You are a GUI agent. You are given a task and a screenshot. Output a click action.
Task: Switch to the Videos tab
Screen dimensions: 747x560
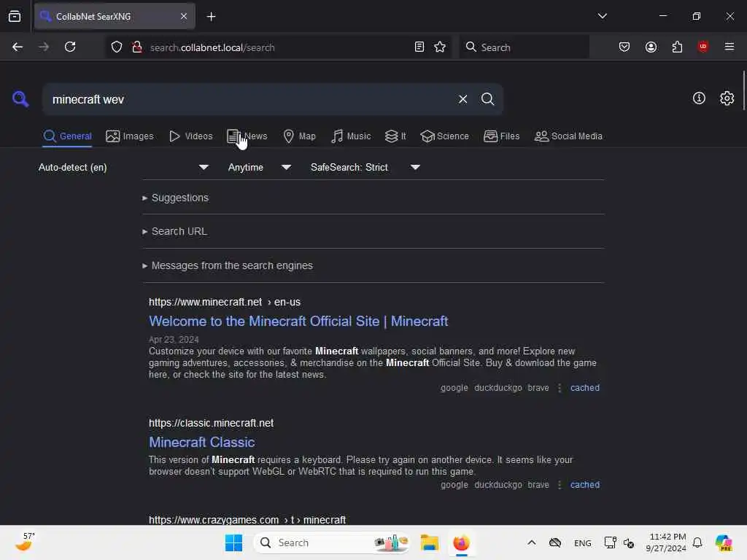pos(190,136)
